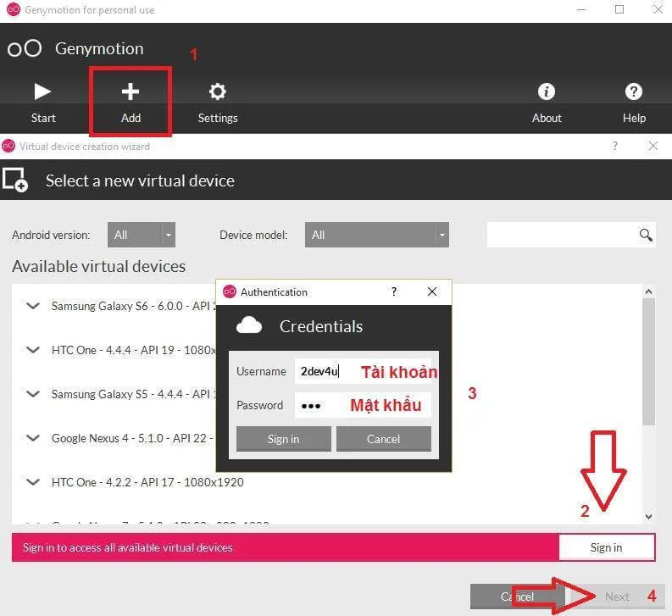
Task: Select HTC One - 4.2.2 - API 17 text
Action: (x=147, y=482)
